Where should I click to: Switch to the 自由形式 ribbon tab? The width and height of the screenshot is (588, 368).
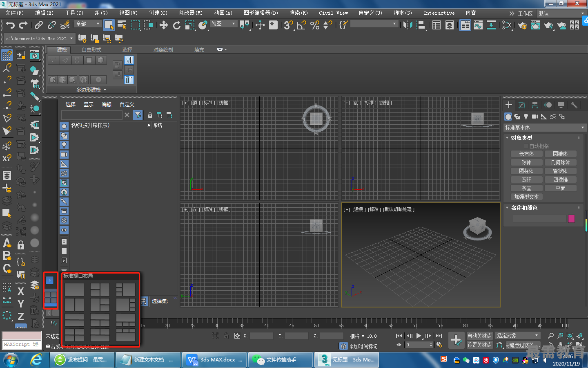pos(91,50)
